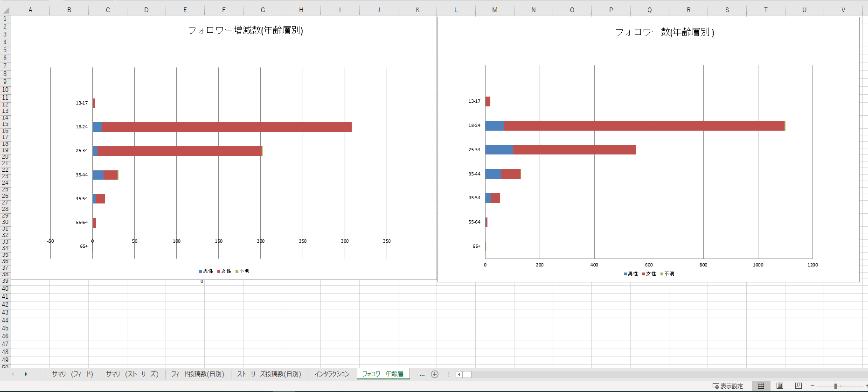Open 表示設定 display settings
868x392 pixels.
pyautogui.click(x=728, y=386)
